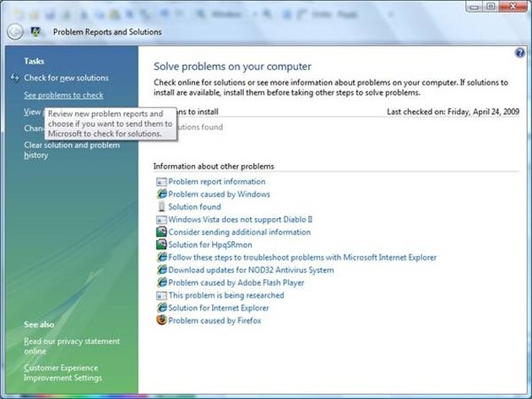Open See problems to check link
Image resolution: width=532 pixels, height=399 pixels.
(63, 95)
